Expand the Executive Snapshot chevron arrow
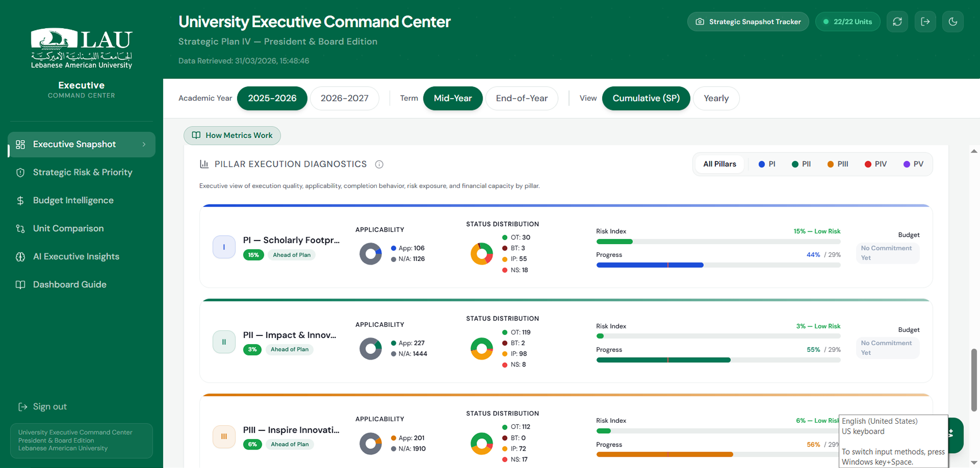 [144, 144]
